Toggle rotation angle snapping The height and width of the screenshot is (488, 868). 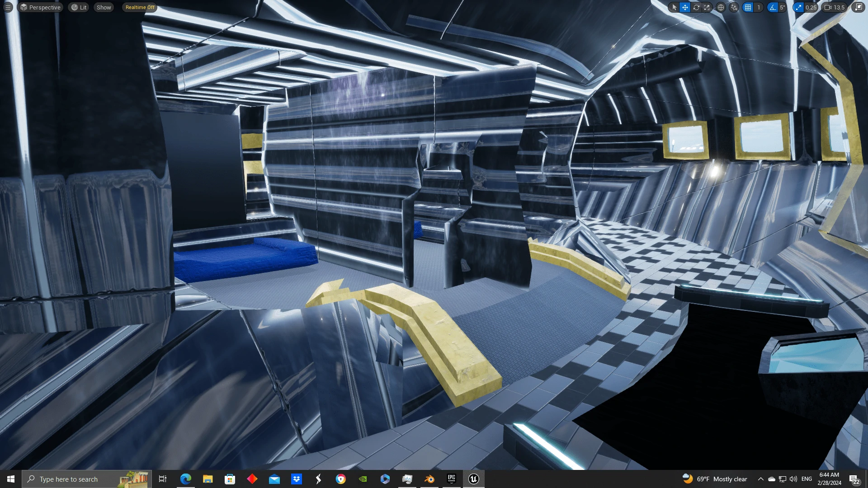(x=773, y=7)
